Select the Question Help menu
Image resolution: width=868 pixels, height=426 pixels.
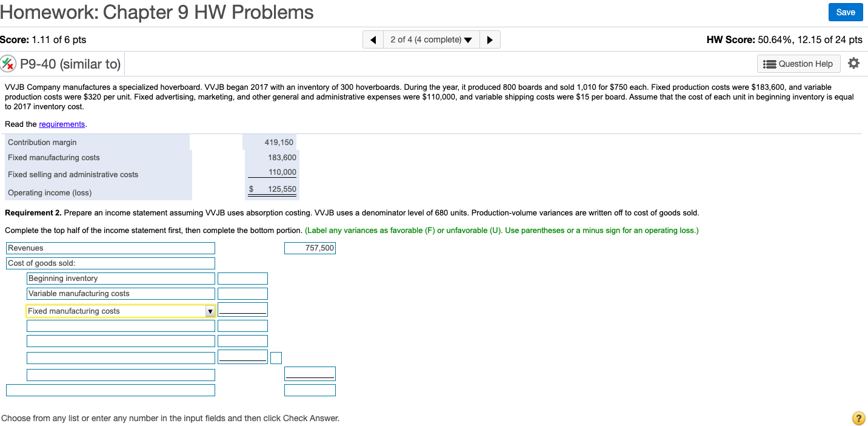click(x=798, y=63)
